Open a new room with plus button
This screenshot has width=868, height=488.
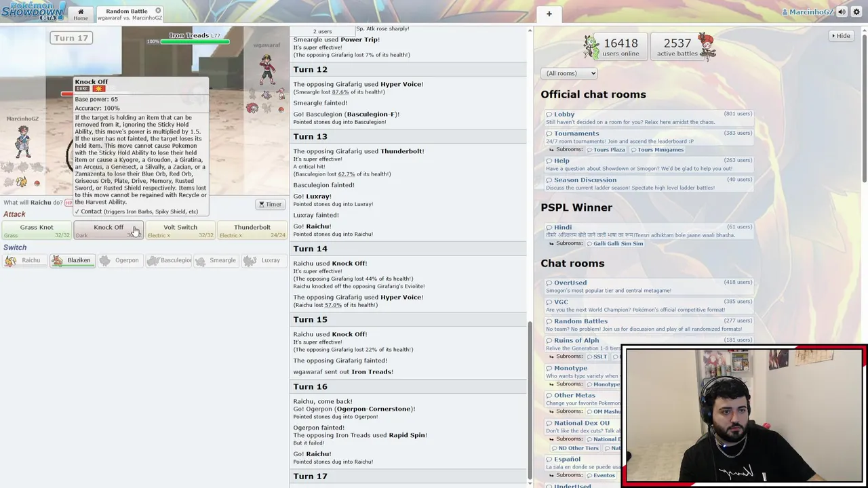pos(549,14)
